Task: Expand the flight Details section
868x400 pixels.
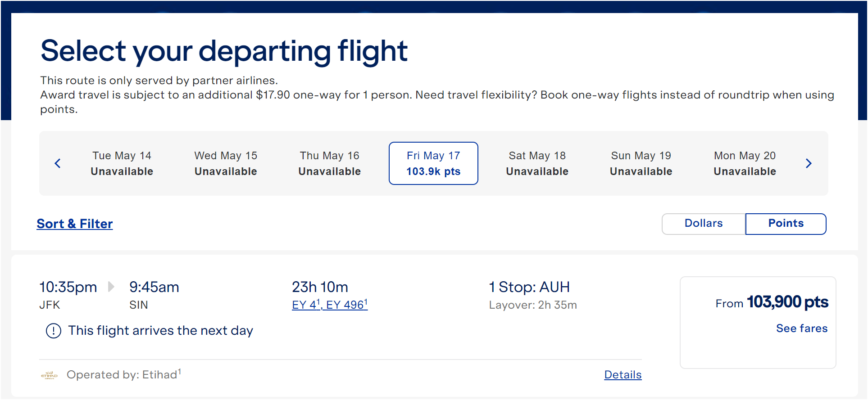Action: [623, 374]
